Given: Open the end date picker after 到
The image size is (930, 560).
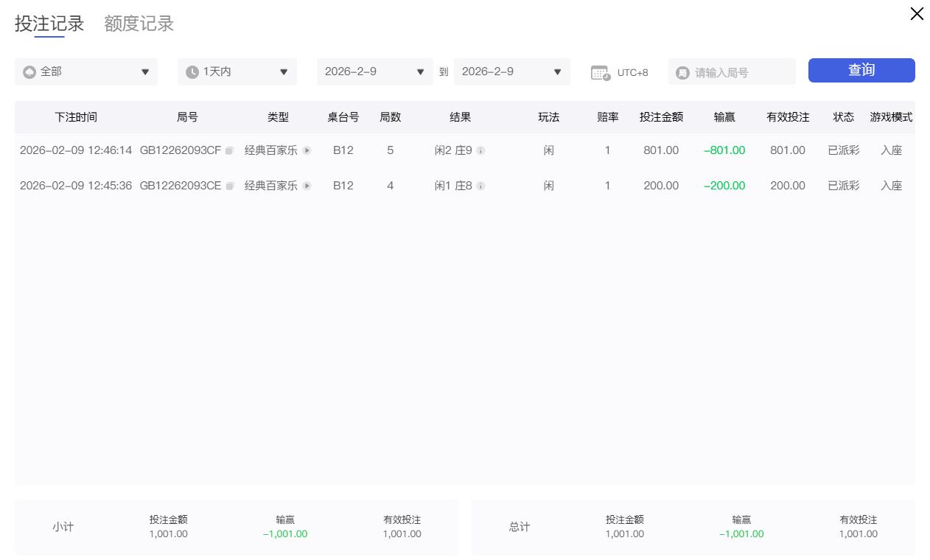Looking at the screenshot, I should 511,72.
